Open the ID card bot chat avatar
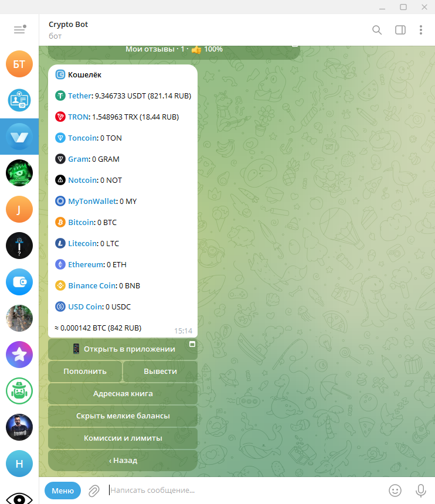Screen dimensions: 435x504 (19, 100)
